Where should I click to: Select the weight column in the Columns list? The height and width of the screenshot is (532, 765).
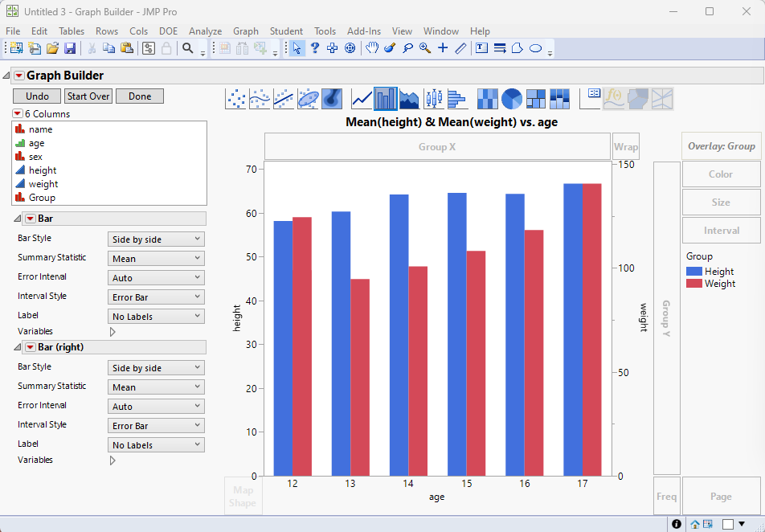coord(43,183)
